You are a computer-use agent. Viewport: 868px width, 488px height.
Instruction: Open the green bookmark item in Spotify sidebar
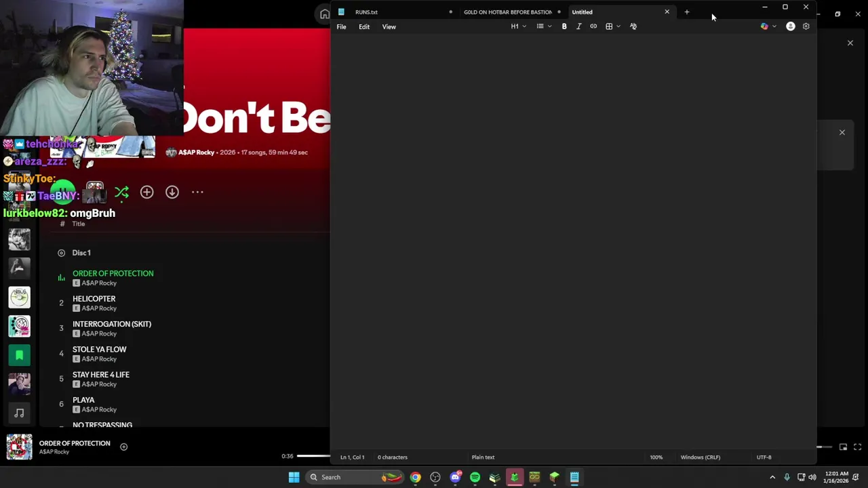(19, 355)
